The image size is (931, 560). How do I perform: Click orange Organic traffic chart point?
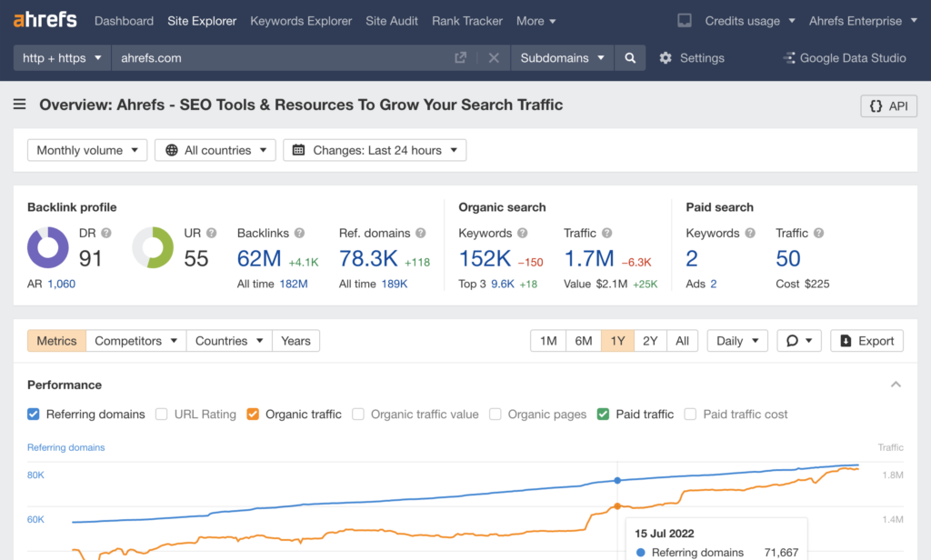click(x=617, y=506)
